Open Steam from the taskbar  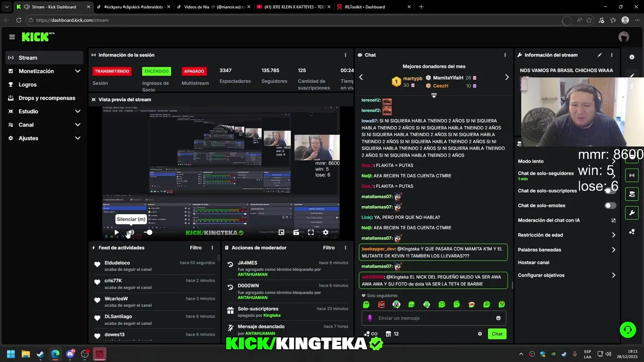(40, 354)
